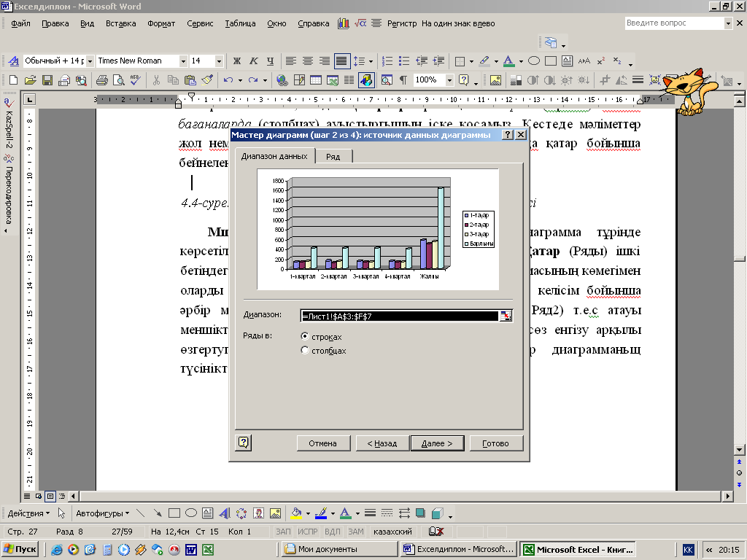Click the Готово button
The image size is (747, 560).
pyautogui.click(x=495, y=443)
